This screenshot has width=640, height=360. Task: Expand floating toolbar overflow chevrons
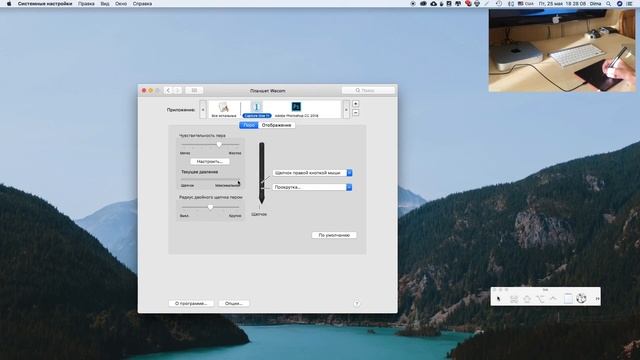coord(597,299)
